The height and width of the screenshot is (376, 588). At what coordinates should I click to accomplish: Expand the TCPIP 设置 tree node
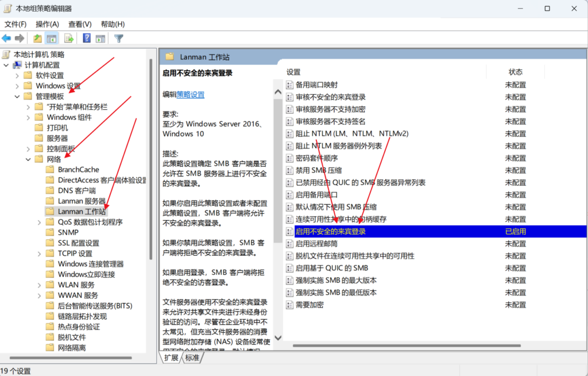39,254
